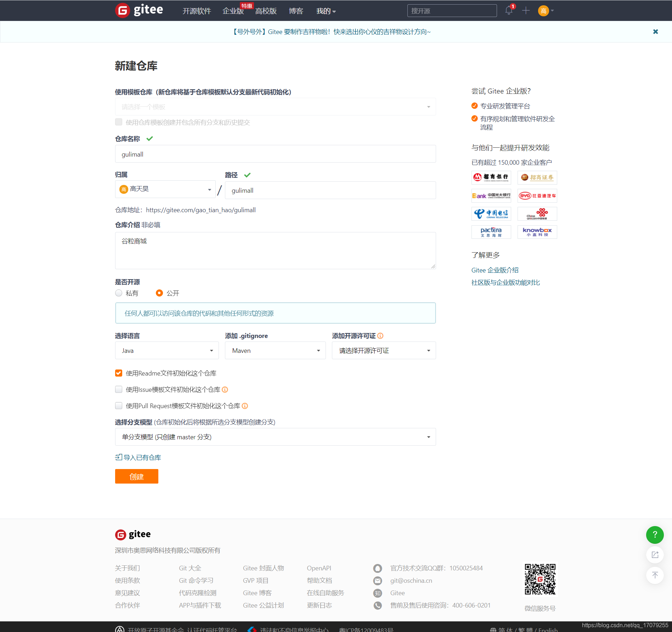Check 使用Pull Request模板文件初始化这个仓库

(x=119, y=406)
